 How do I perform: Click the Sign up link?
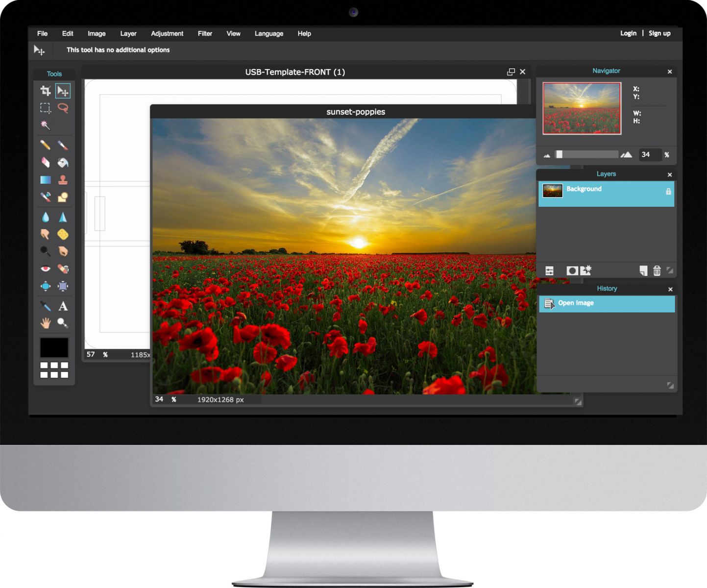point(659,33)
